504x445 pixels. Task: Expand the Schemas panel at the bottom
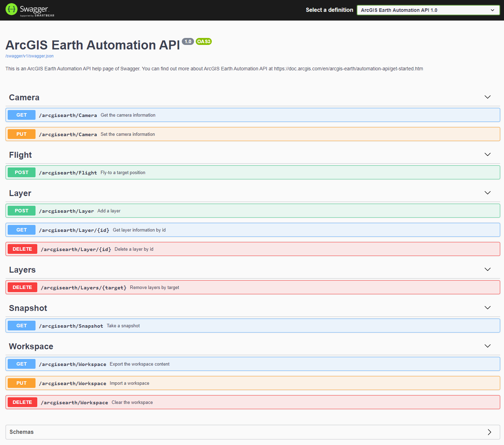pyautogui.click(x=251, y=432)
